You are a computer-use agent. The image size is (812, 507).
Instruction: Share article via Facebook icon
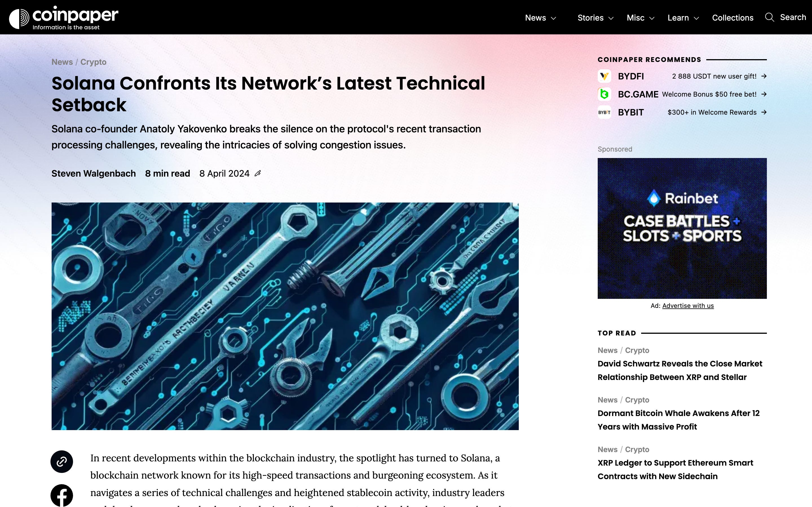(x=62, y=495)
